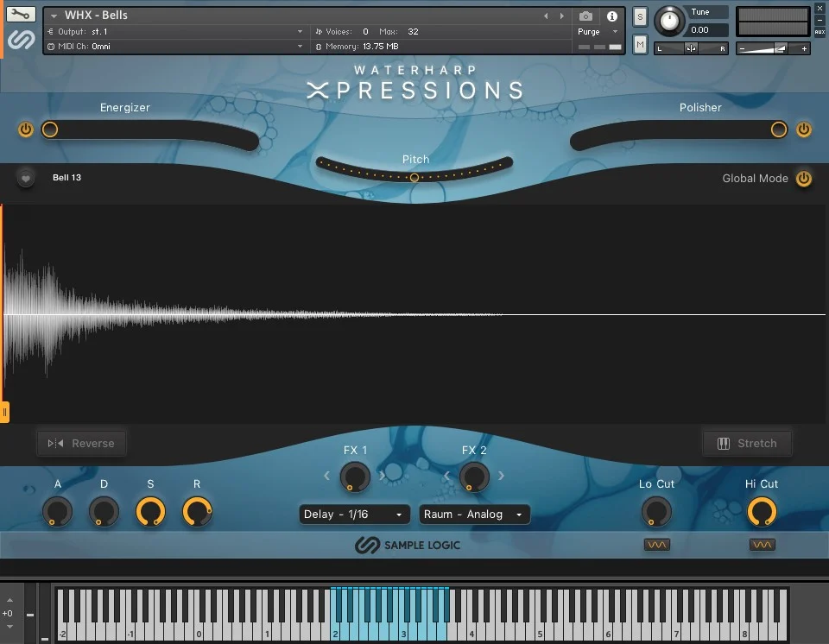The height and width of the screenshot is (644, 829).
Task: Go to the next instrument preset arrow
Action: (561, 16)
